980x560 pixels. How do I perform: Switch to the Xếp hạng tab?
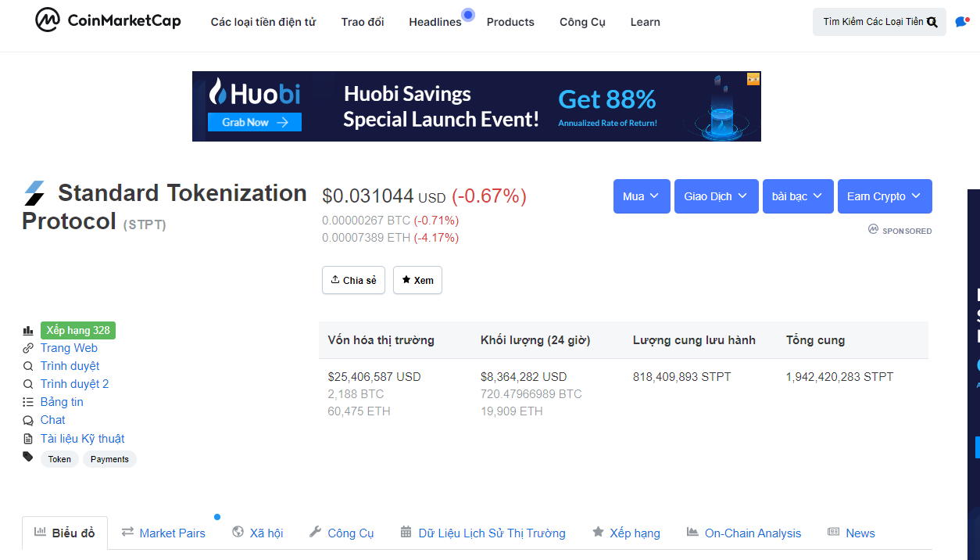tap(626, 533)
